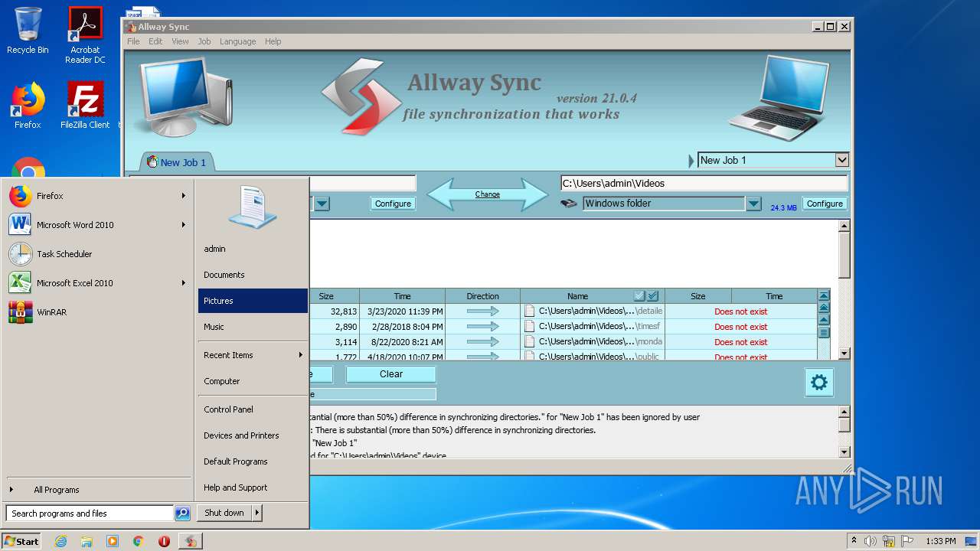Image resolution: width=980 pixels, height=551 pixels.
Task: Launch WinRAR from the Start menu
Action: (96, 312)
